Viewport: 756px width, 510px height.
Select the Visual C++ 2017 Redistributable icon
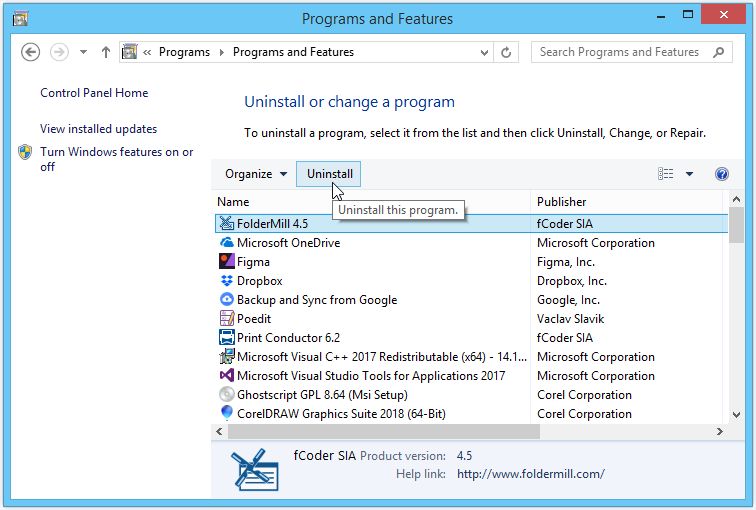coord(227,356)
